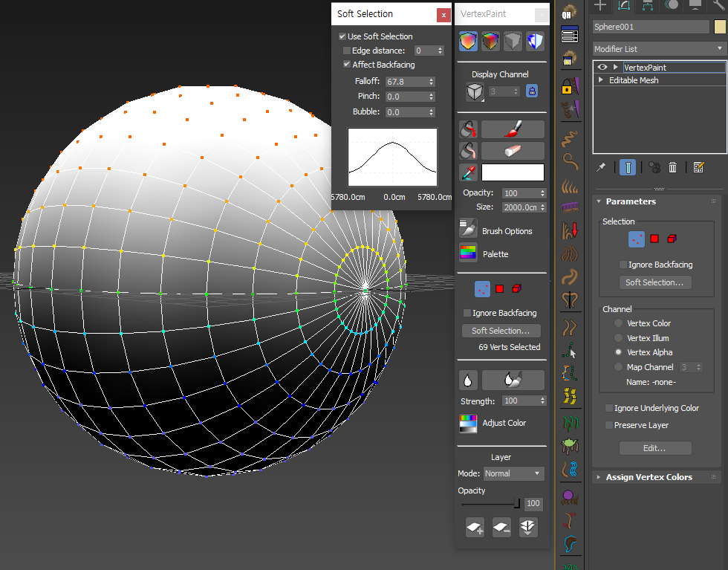Click the Paint All bucket icon
The width and height of the screenshot is (728, 570).
tap(468, 129)
